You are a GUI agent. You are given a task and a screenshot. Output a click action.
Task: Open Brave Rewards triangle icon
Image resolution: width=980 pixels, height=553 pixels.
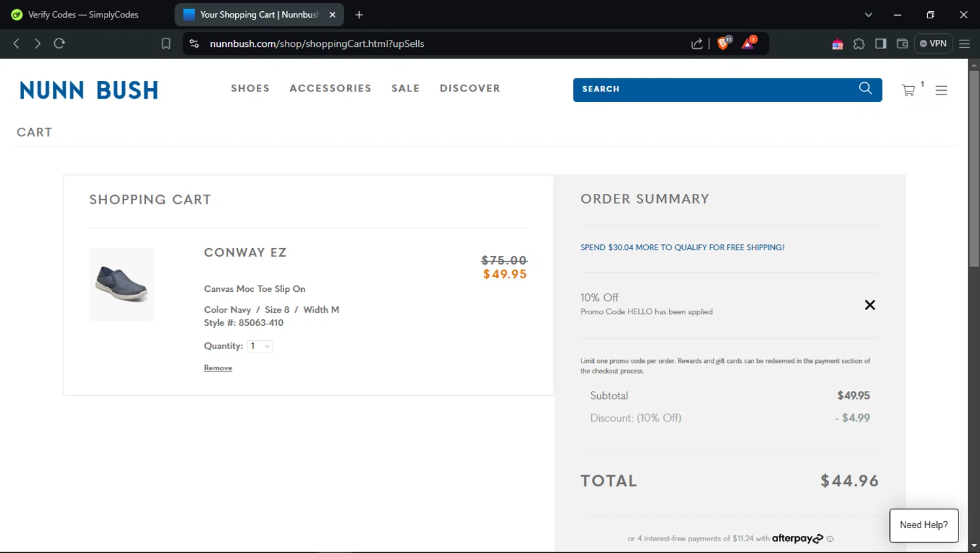749,43
